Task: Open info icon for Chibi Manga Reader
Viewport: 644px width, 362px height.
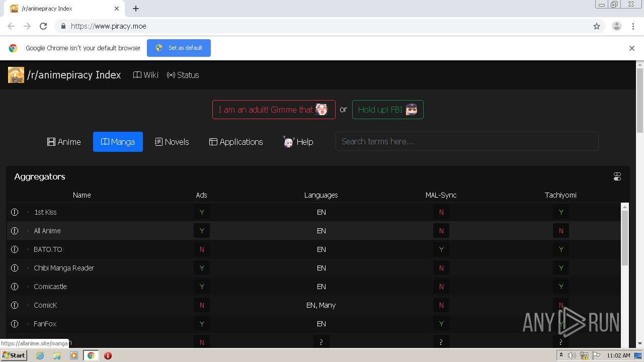Action: 15,268
